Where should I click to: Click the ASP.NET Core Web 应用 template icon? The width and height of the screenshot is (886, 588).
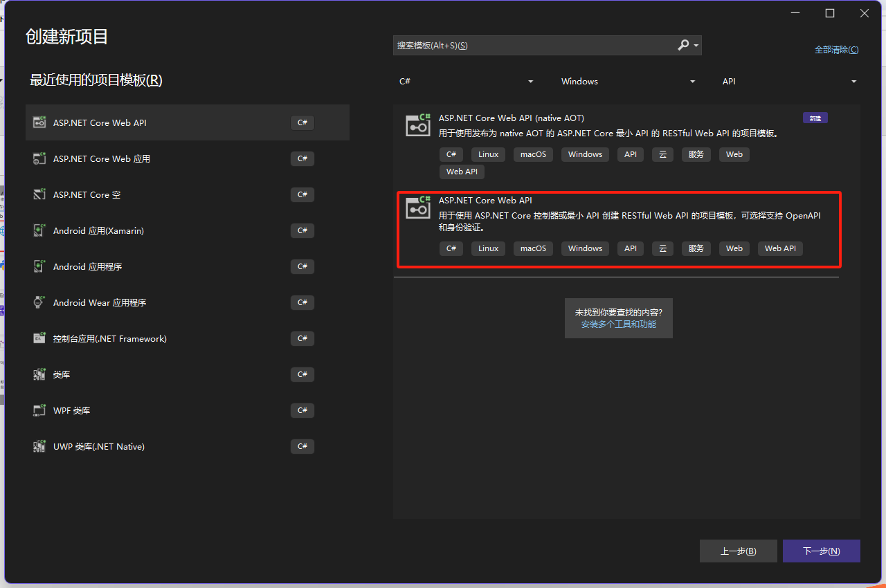pyautogui.click(x=39, y=158)
